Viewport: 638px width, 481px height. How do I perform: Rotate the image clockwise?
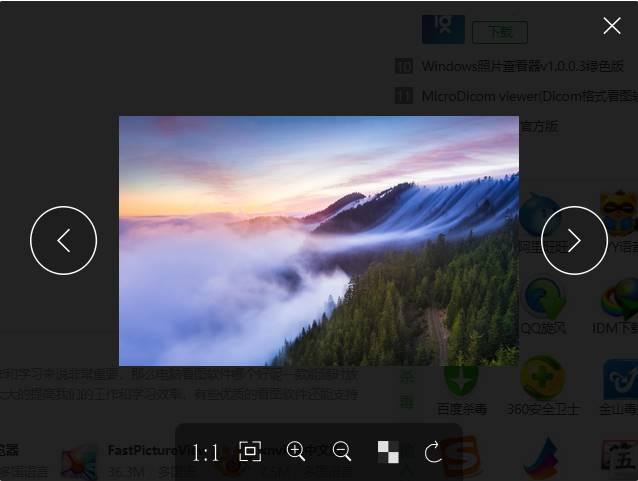[433, 452]
